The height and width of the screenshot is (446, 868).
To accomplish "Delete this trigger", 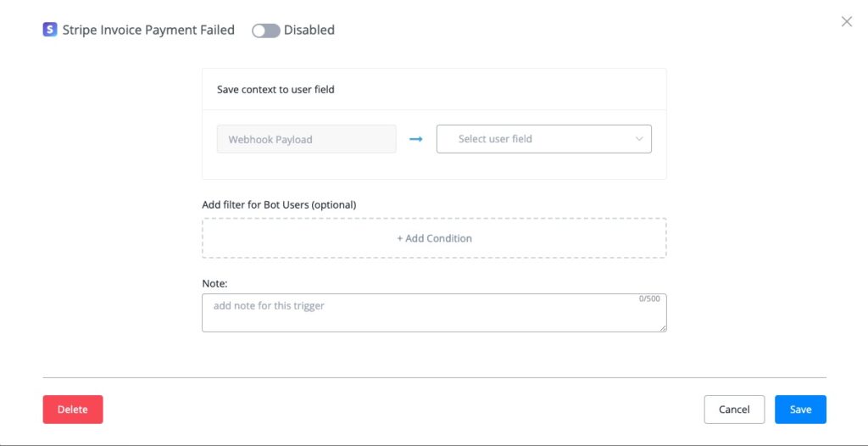I will tap(73, 410).
